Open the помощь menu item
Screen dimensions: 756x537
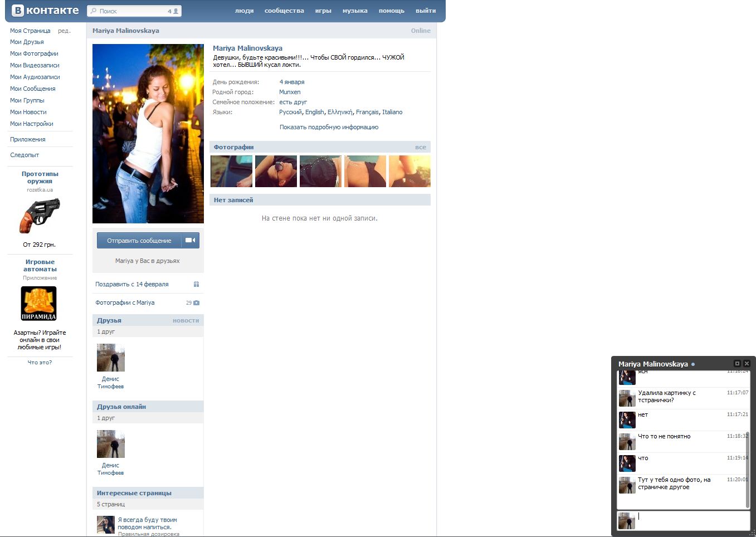point(392,11)
